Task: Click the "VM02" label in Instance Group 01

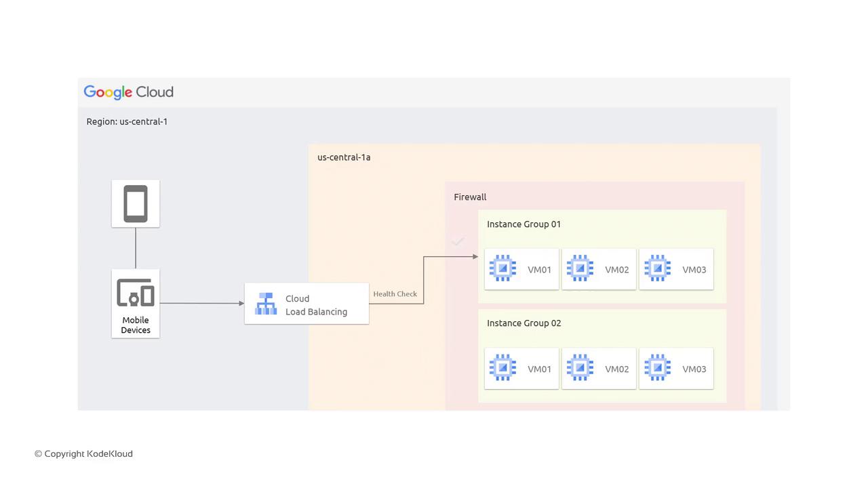Action: click(617, 270)
